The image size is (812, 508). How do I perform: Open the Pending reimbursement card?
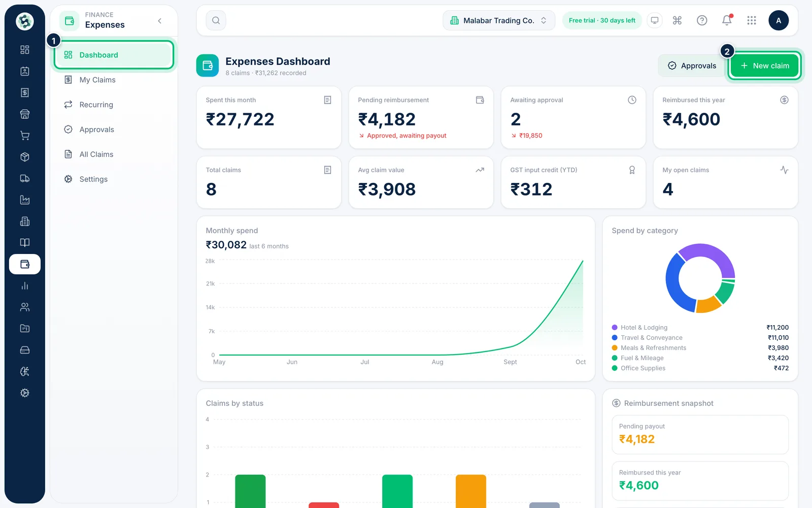click(x=421, y=117)
